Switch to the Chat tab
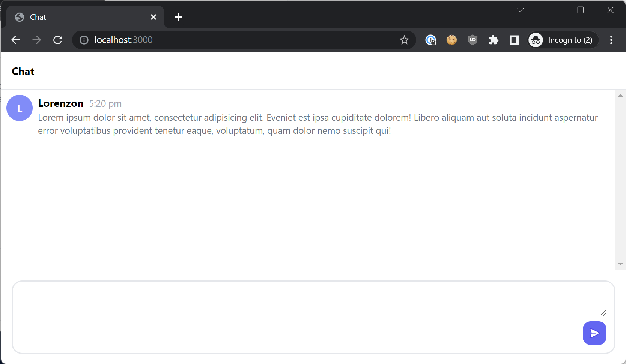This screenshot has height=364, width=626. pos(56,17)
